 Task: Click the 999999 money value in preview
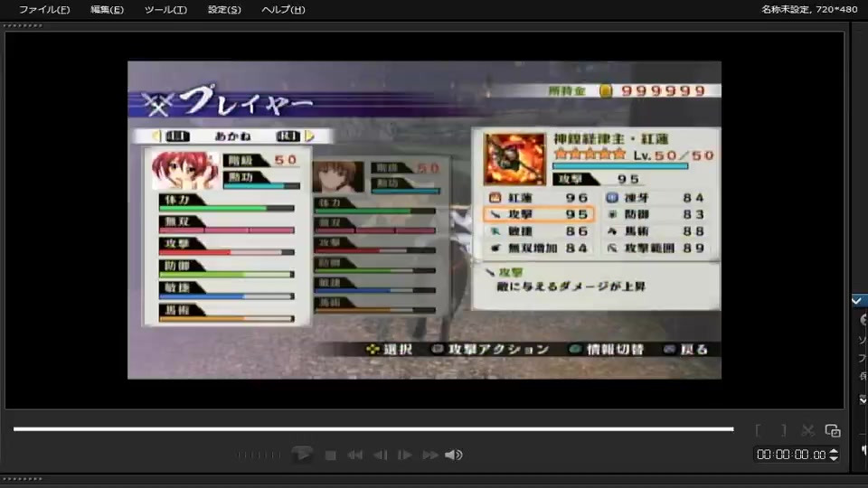point(663,90)
